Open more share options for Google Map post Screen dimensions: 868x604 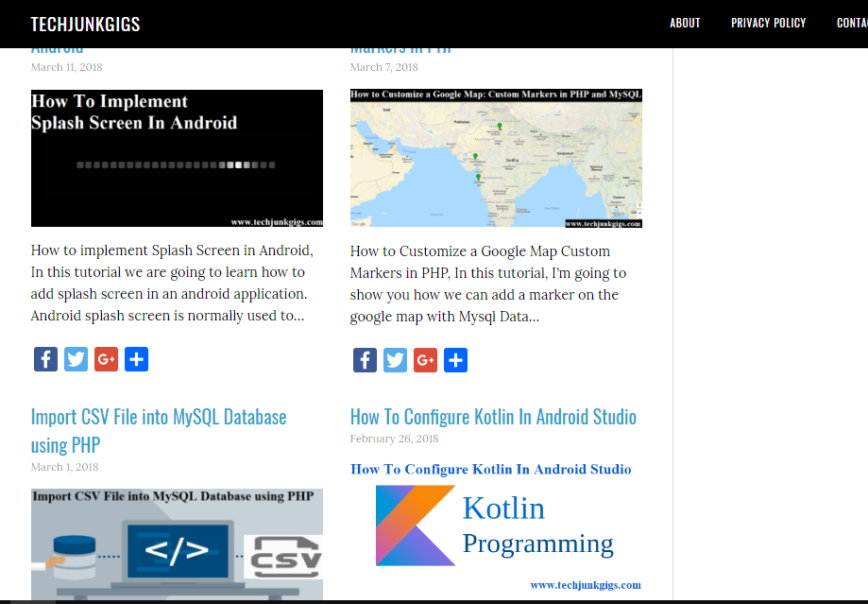click(455, 360)
